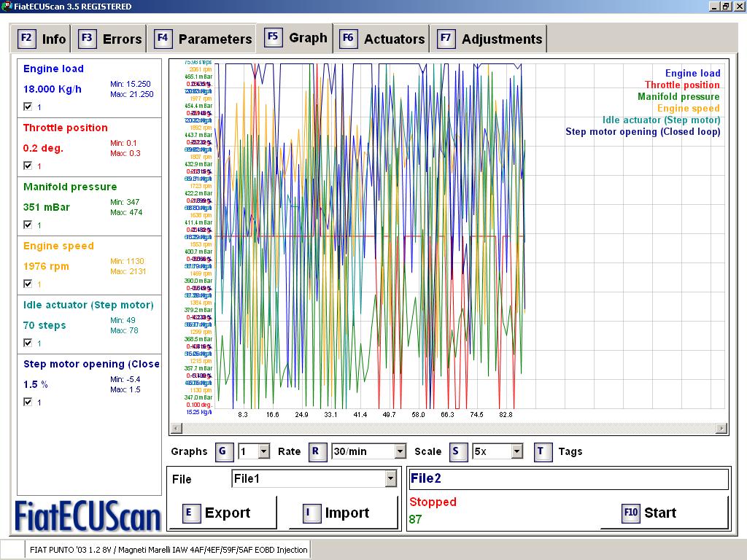Click the Export button
Screen dimensions: 747x560
[223, 513]
